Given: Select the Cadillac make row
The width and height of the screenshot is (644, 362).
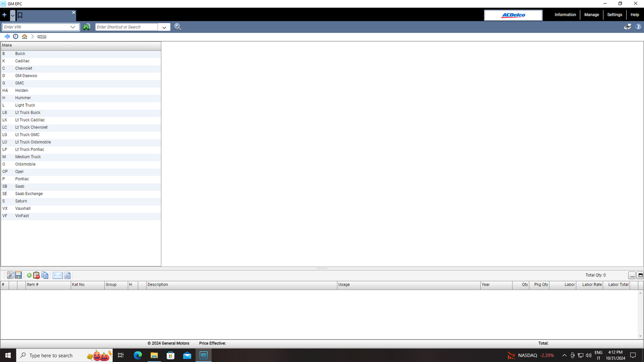Looking at the screenshot, I should (81, 61).
